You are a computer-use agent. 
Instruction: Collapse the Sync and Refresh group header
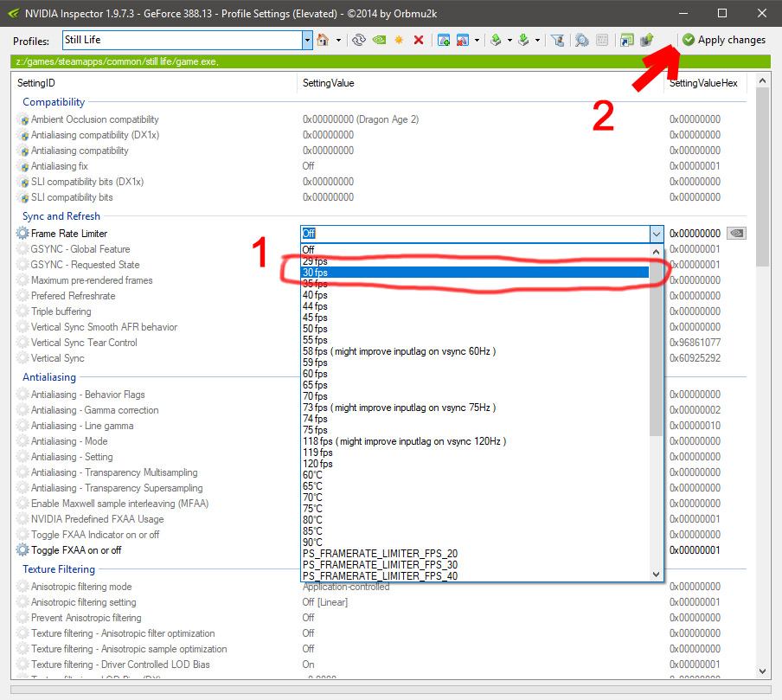point(61,216)
